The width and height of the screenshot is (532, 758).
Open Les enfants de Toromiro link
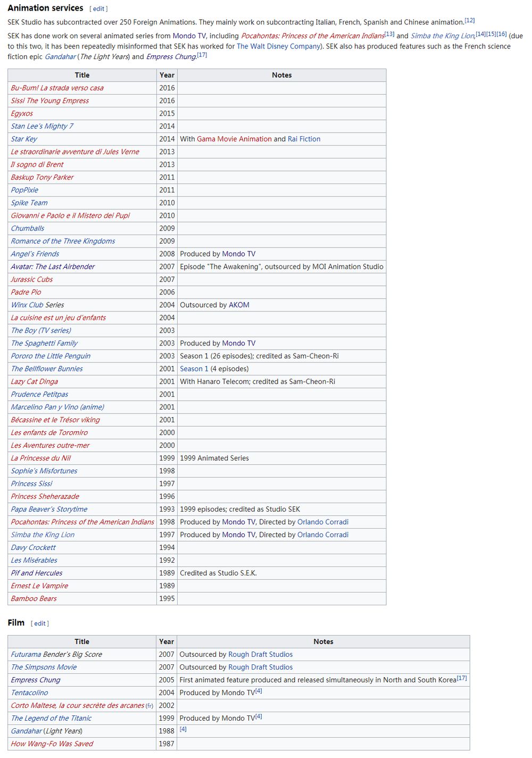[49, 433]
